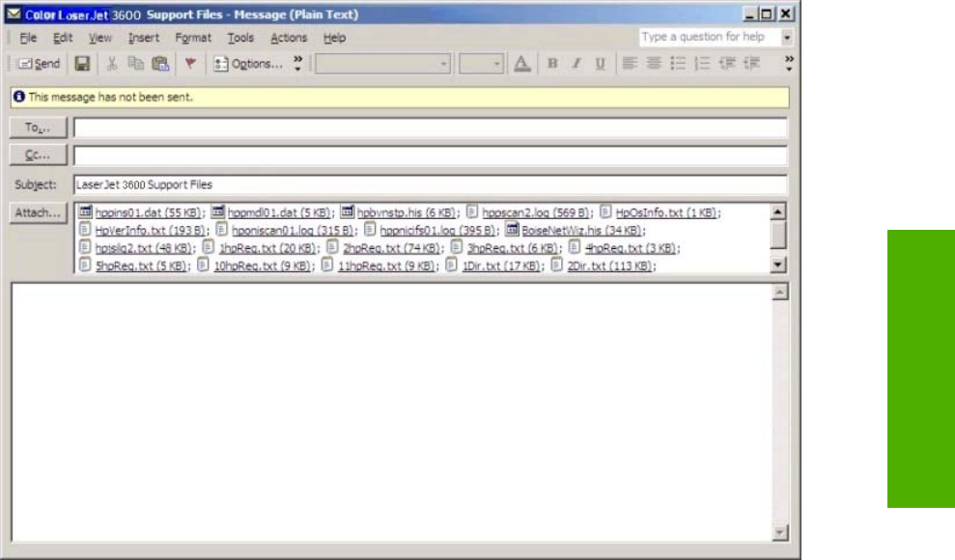Open the font name dropdown

coord(443,64)
